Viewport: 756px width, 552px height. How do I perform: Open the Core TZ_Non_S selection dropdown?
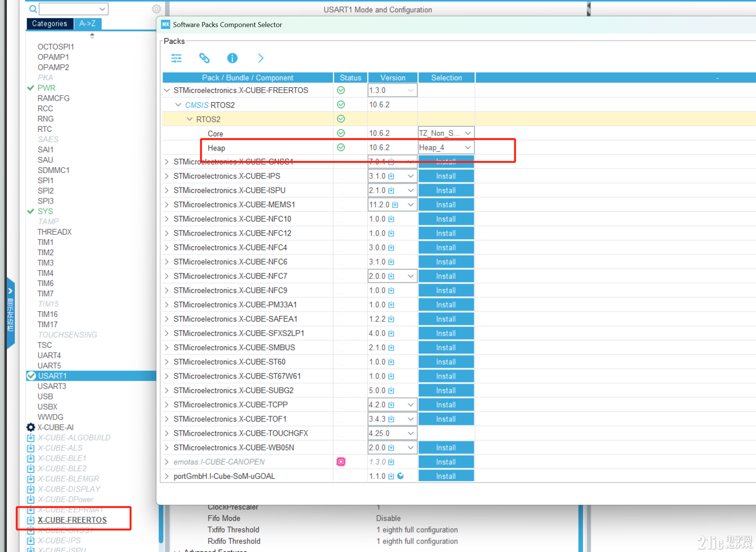point(446,133)
